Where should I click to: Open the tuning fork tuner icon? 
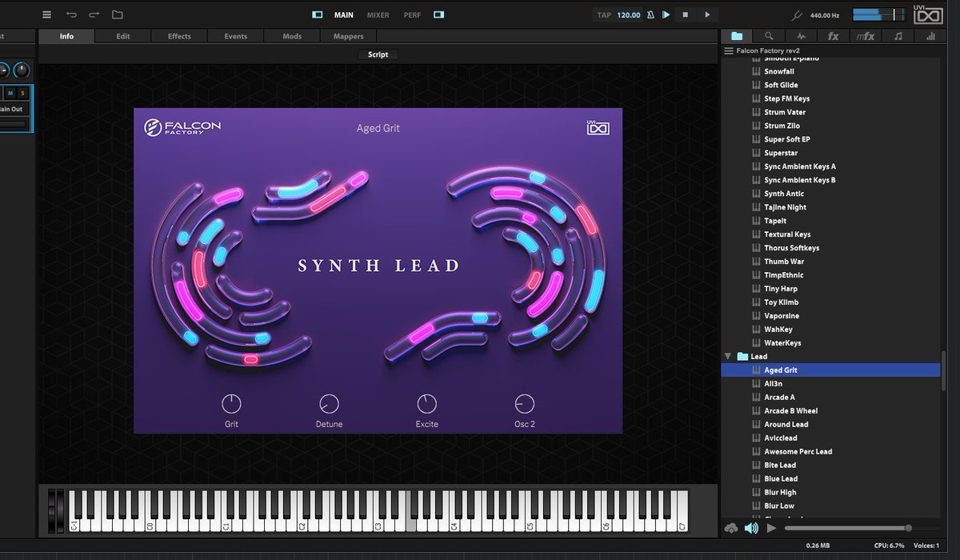click(x=796, y=14)
